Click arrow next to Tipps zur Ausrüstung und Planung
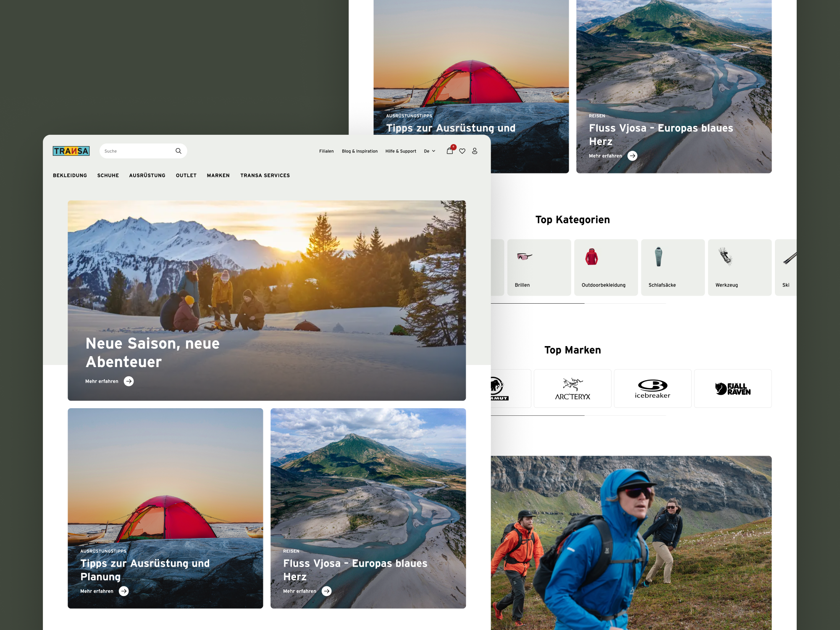The height and width of the screenshot is (630, 840). [x=124, y=591]
